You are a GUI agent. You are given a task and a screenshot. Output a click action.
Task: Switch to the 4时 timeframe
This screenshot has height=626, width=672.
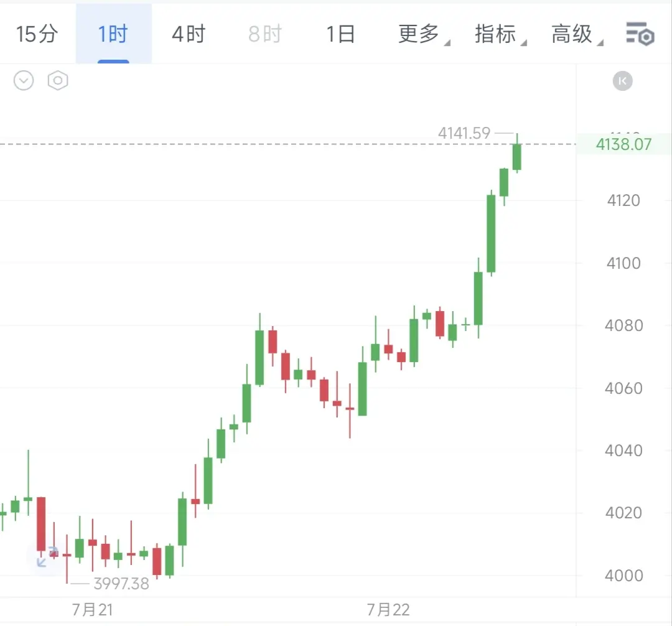189,34
